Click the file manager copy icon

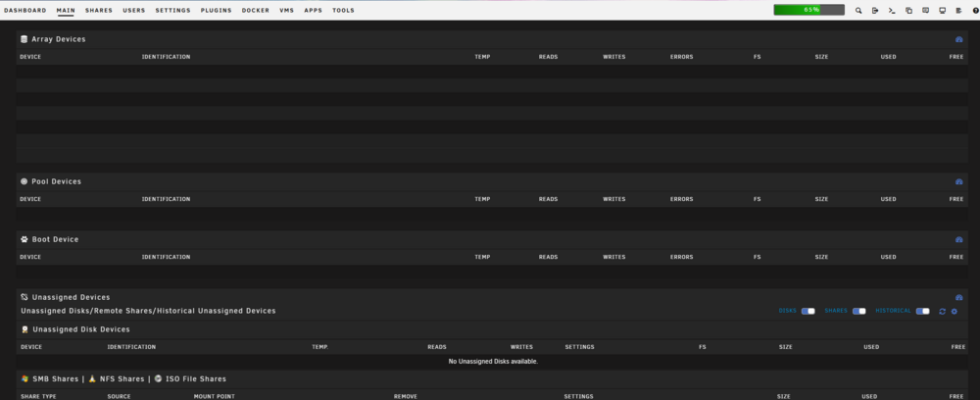pyautogui.click(x=908, y=11)
